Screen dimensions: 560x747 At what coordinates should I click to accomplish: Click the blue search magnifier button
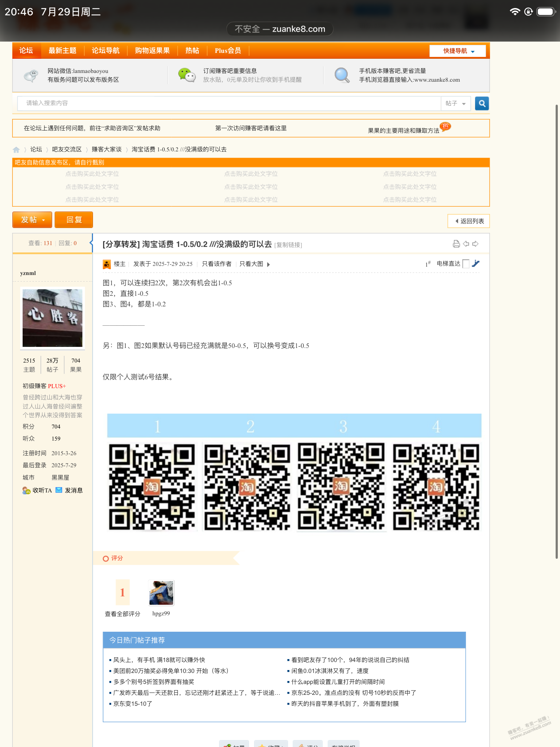[x=482, y=104]
